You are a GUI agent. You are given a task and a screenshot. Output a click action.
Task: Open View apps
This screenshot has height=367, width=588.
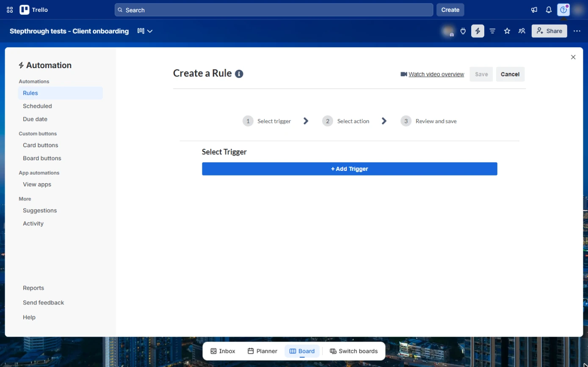pos(60,184)
